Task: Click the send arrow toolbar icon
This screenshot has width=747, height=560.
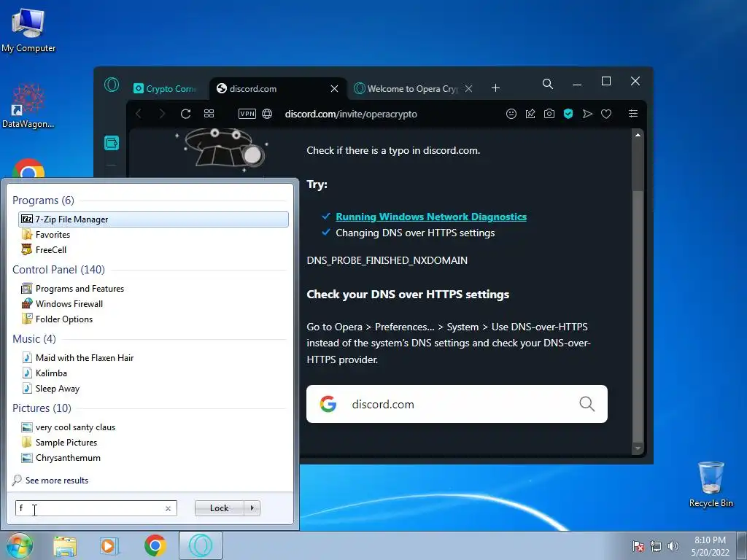Action: tap(587, 114)
